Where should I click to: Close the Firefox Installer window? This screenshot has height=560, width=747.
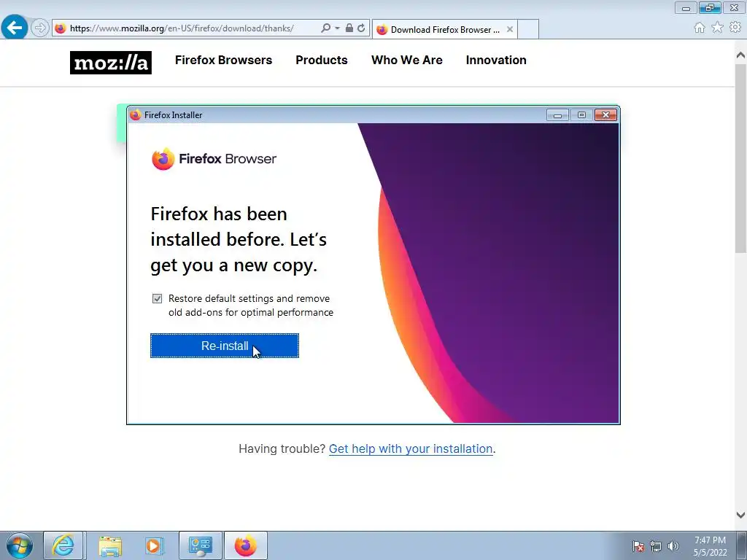tap(605, 114)
